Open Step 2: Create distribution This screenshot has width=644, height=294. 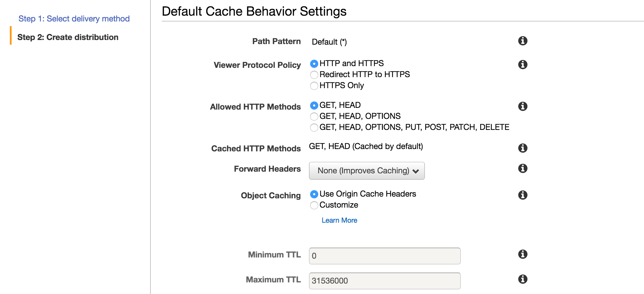point(68,37)
